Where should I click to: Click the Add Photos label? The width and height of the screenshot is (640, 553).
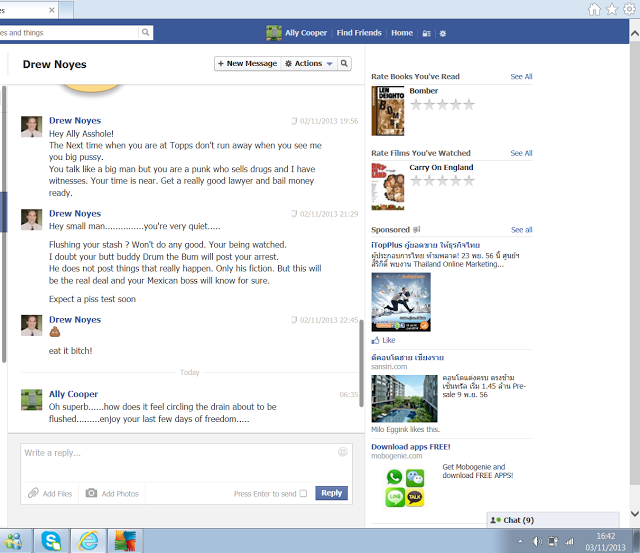pos(120,493)
